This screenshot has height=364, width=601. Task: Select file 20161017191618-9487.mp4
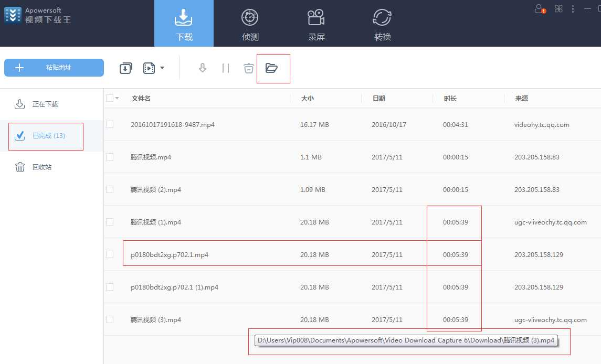173,124
